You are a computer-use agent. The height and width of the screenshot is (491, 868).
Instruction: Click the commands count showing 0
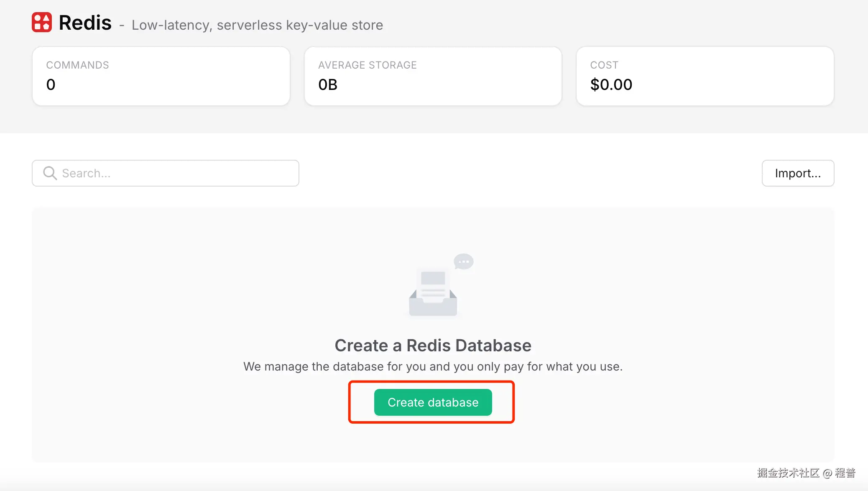click(51, 84)
